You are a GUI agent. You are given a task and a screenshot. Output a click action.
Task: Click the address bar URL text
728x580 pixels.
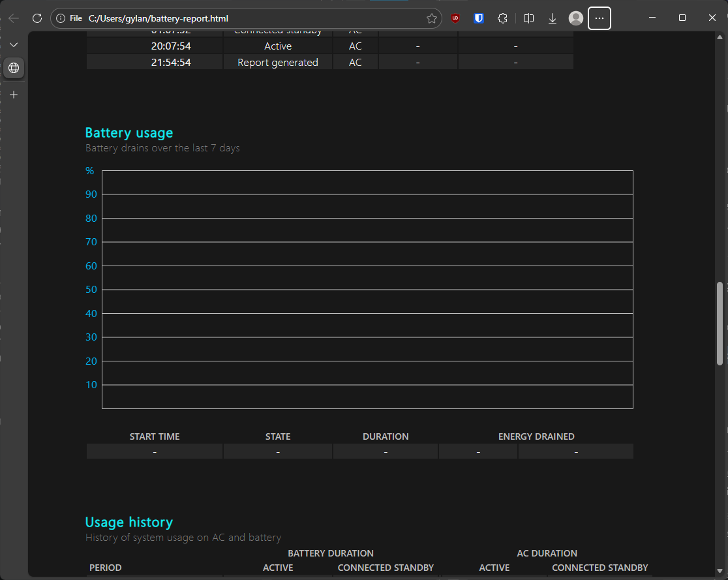click(x=159, y=18)
